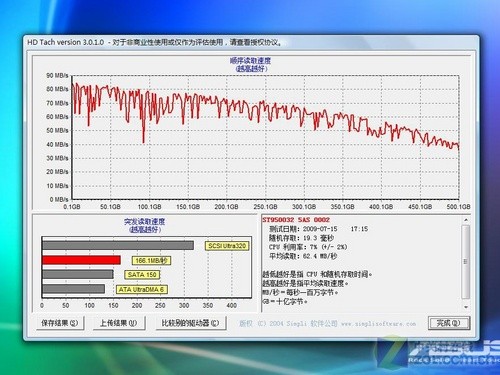The height and width of the screenshot is (375, 500).
Task: Click the sequential read chart title 顺序读取速度
Action: (250, 61)
